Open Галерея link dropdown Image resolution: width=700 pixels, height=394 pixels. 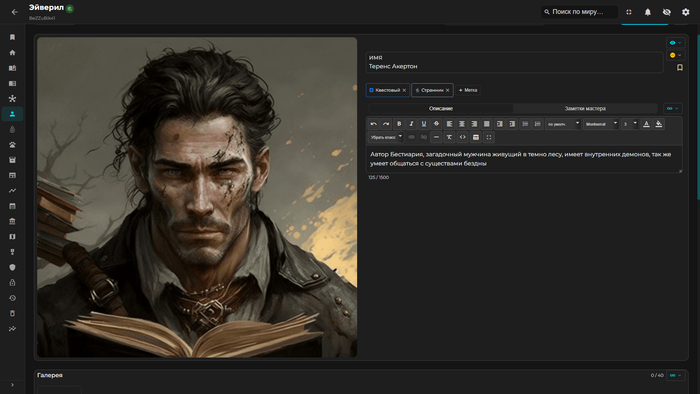click(675, 376)
